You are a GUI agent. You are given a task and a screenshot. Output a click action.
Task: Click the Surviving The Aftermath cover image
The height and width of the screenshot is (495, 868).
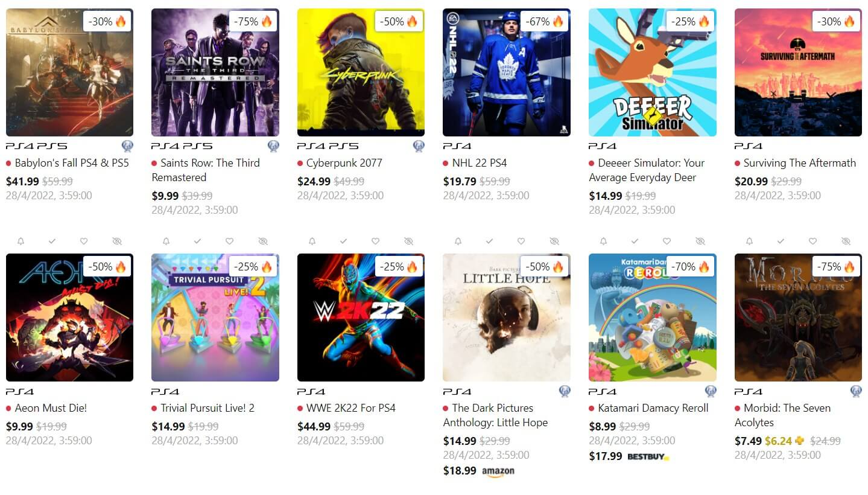[798, 72]
